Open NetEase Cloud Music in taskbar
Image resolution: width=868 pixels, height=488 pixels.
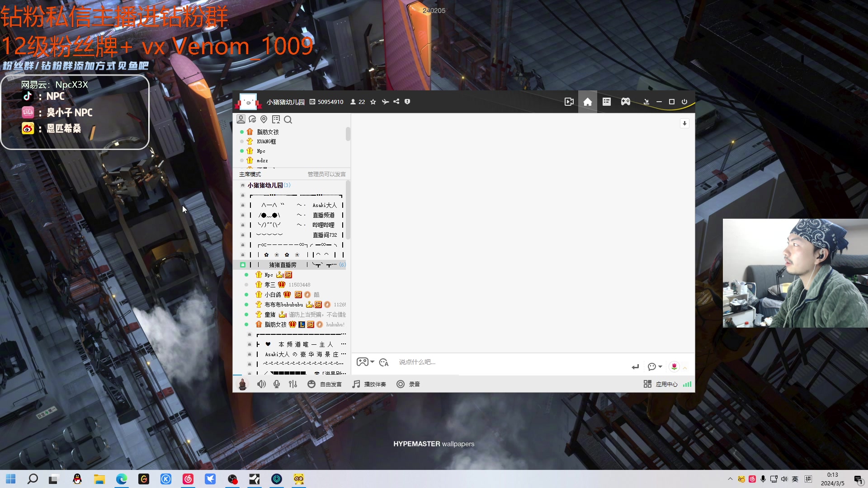[x=188, y=479]
